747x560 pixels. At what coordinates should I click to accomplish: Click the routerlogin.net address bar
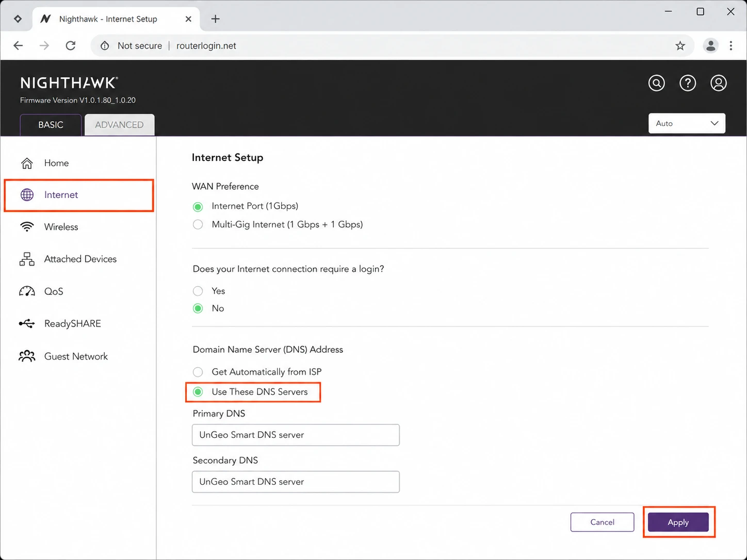pos(392,46)
